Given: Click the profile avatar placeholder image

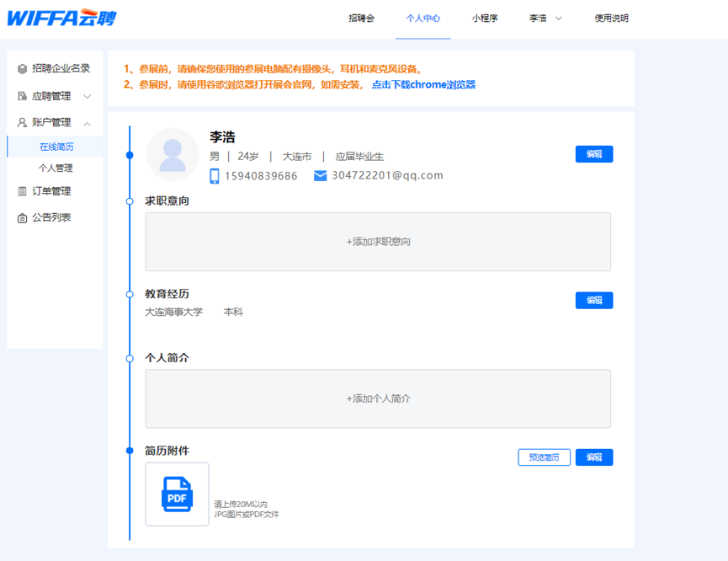Looking at the screenshot, I should pyautogui.click(x=173, y=154).
